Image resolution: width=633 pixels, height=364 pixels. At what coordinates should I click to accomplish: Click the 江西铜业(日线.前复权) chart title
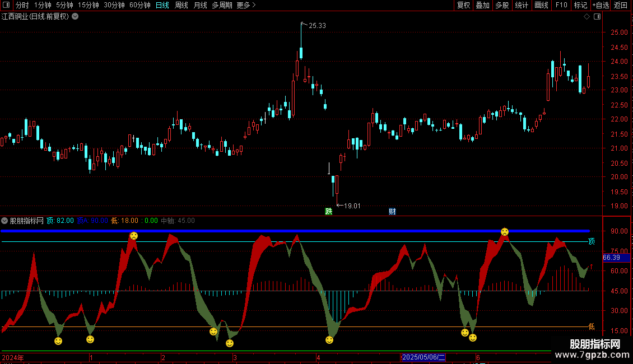click(35, 17)
